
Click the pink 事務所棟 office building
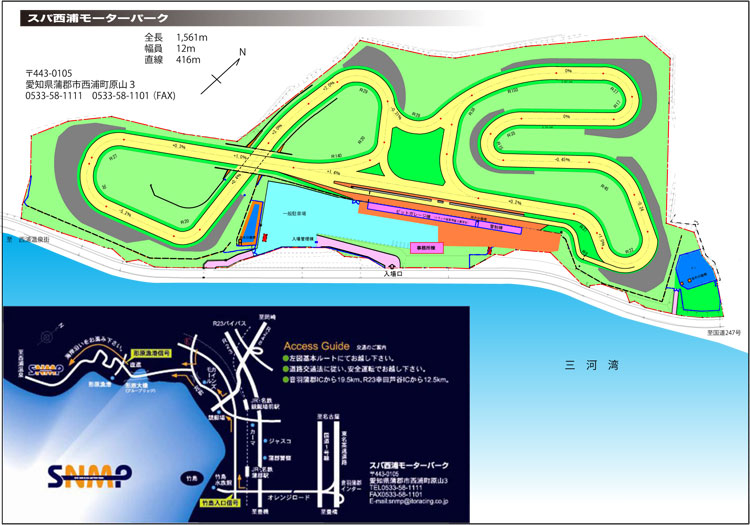[427, 248]
